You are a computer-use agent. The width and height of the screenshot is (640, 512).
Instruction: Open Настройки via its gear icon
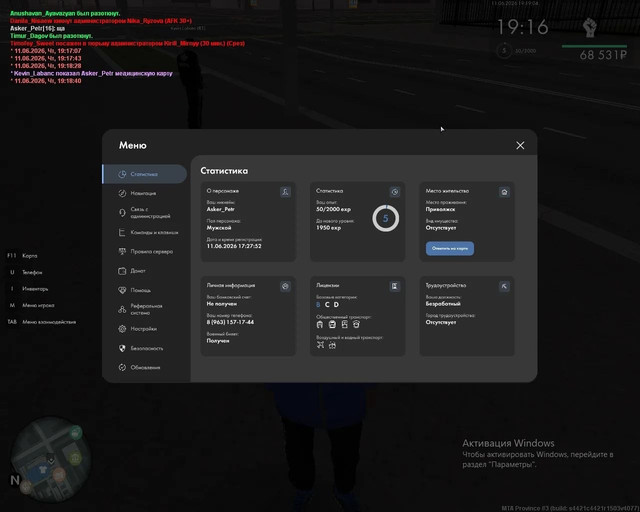click(x=122, y=329)
